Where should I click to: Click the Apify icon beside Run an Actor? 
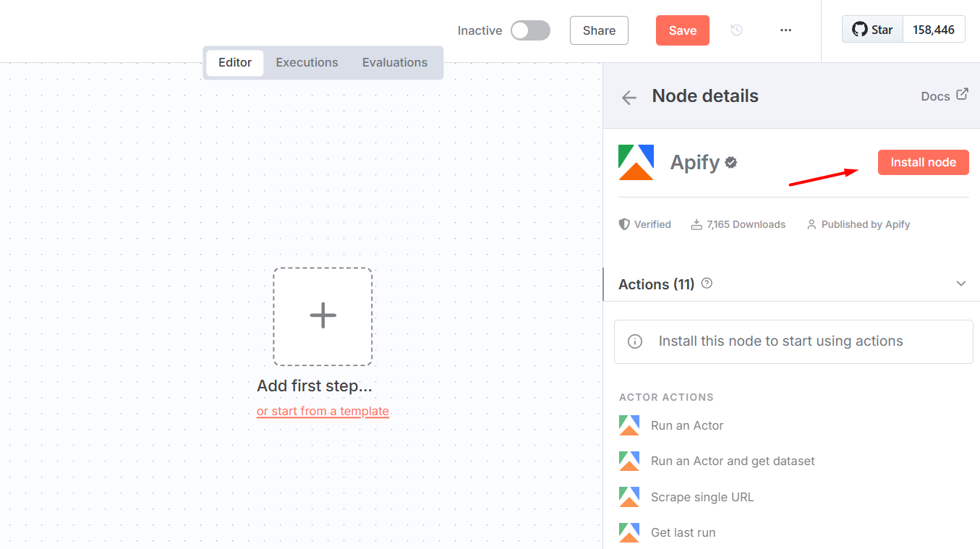click(629, 425)
